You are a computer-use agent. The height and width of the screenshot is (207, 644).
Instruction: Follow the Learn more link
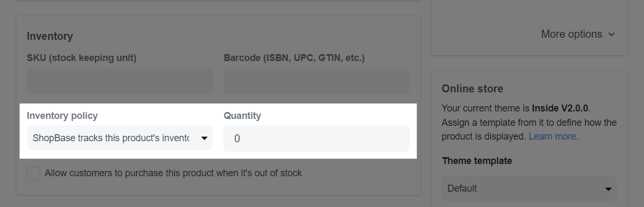click(553, 136)
